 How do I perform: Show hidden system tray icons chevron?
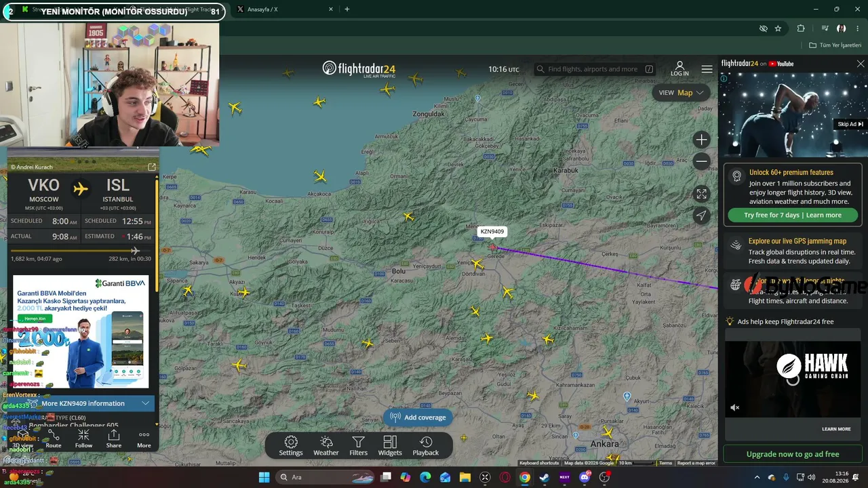(757, 477)
